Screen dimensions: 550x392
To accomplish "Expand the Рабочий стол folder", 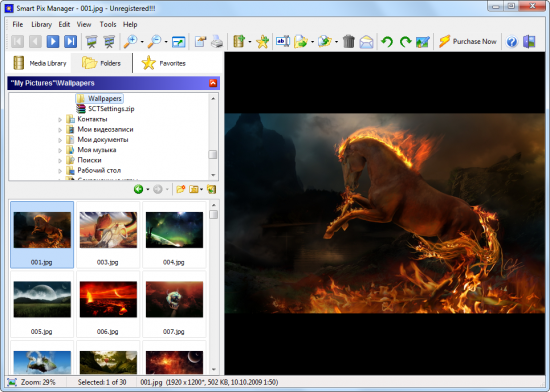I will tap(60, 171).
